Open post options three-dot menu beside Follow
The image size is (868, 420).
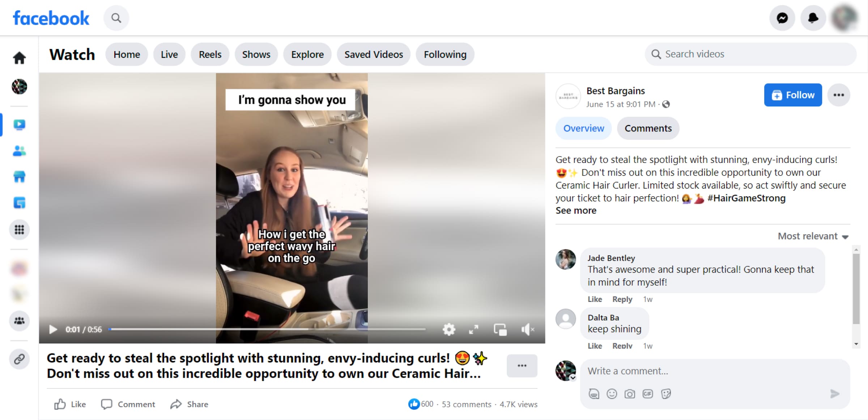point(839,95)
